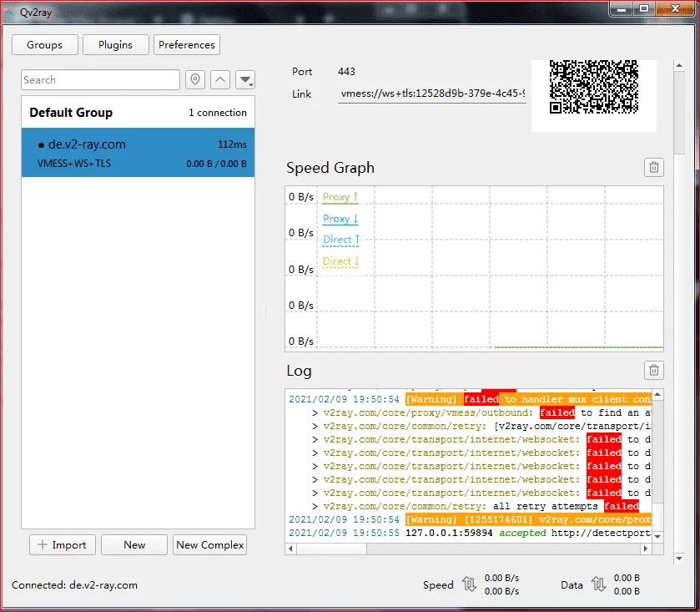Open Preferences
The image size is (700, 612).
pos(187,45)
